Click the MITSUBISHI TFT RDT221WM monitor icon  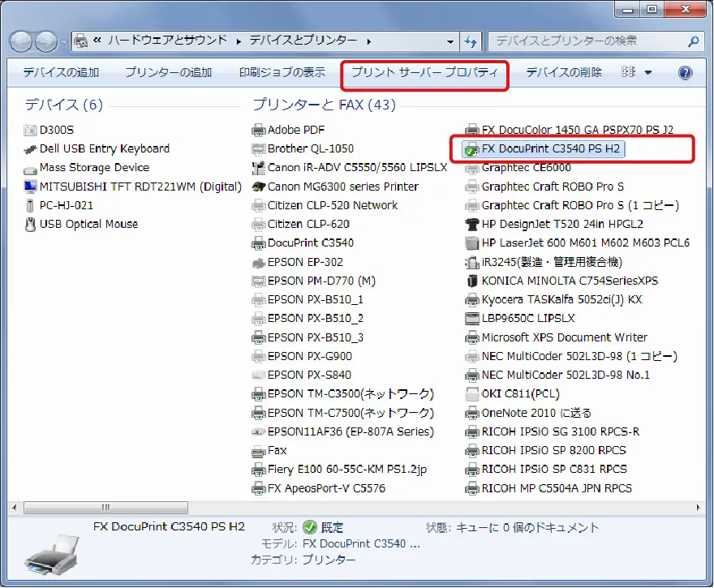pyautogui.click(x=30, y=187)
